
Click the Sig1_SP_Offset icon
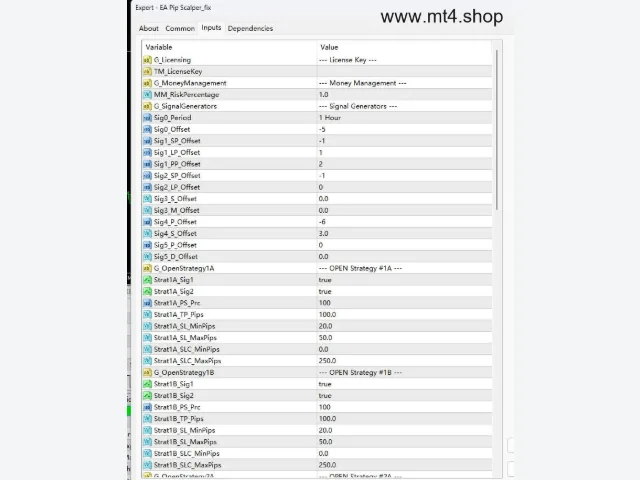click(x=147, y=141)
